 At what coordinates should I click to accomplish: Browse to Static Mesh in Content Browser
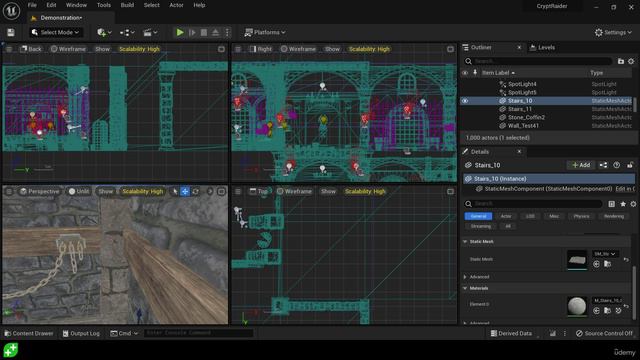click(x=607, y=264)
